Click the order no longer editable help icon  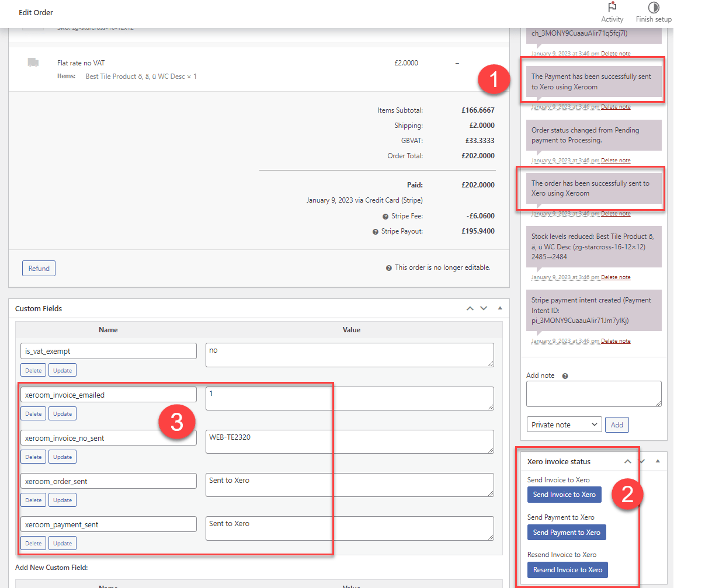tap(388, 268)
